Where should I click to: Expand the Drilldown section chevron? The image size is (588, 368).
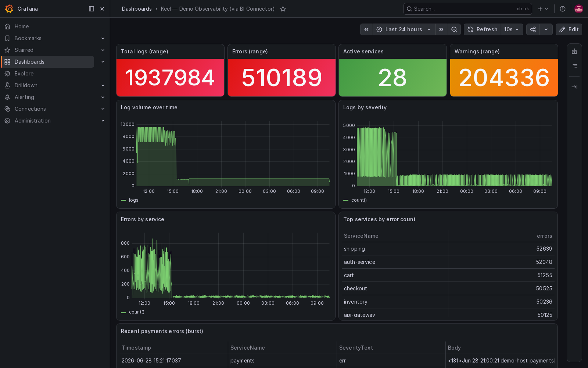click(103, 85)
